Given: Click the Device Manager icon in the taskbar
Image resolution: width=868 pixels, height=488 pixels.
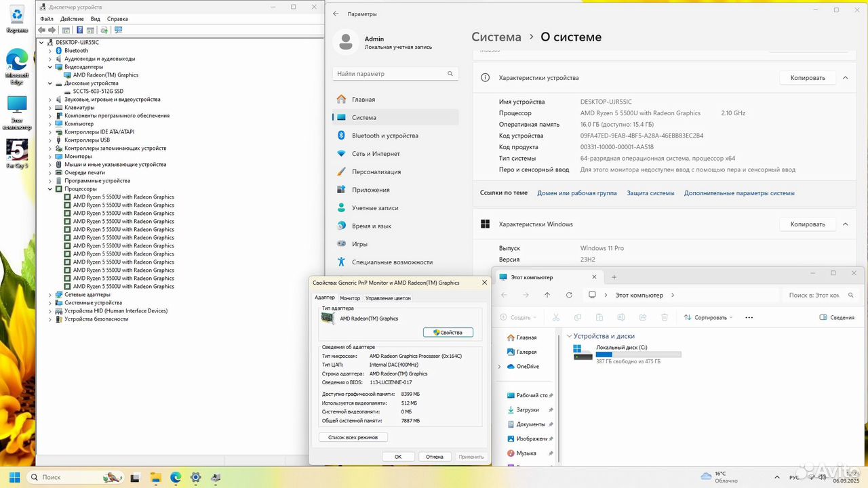Looking at the screenshot, I should pos(216,477).
